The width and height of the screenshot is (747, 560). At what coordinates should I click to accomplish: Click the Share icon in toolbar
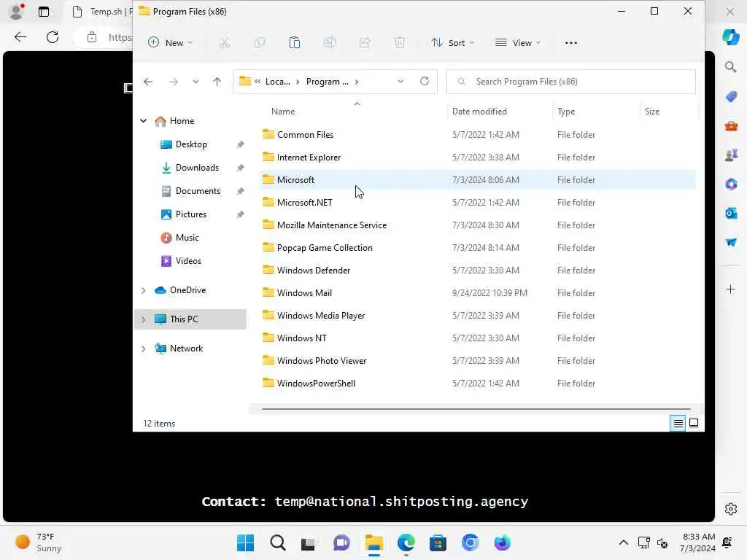(x=365, y=43)
